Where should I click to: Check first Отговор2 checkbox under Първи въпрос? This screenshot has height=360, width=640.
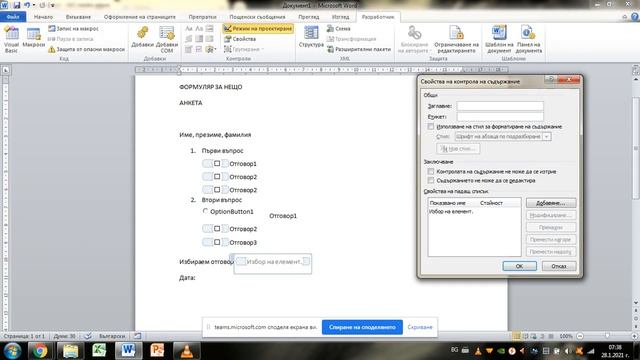(x=217, y=176)
